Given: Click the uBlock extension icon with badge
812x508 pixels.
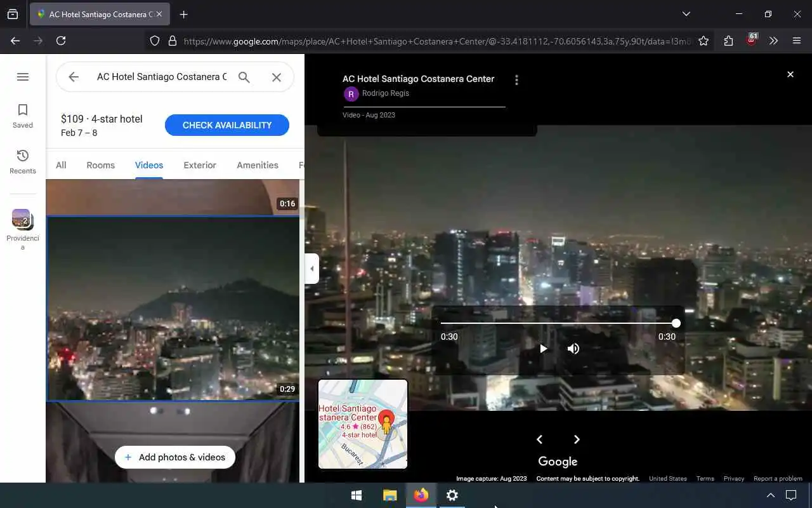Looking at the screenshot, I should [x=752, y=40].
